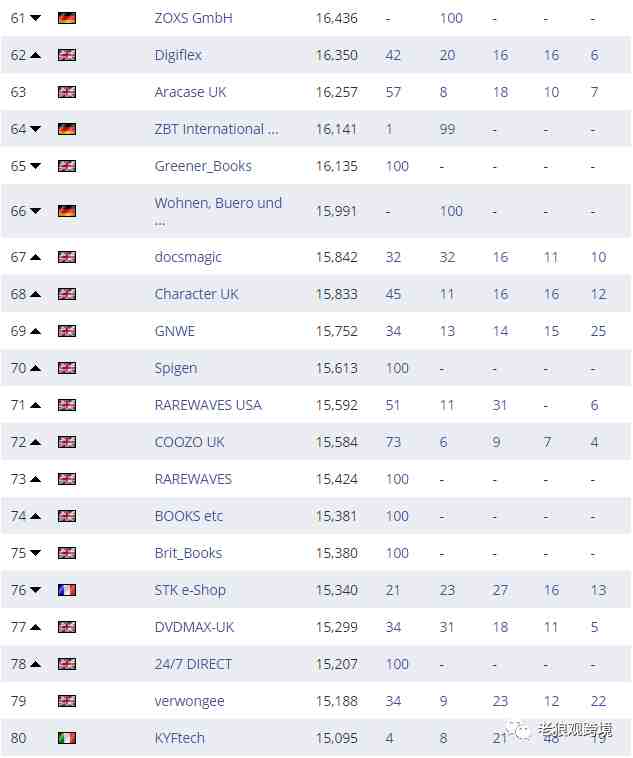Click the 15,752 value for GNWE
Viewport: 633px width, 758px height.
coord(337,331)
